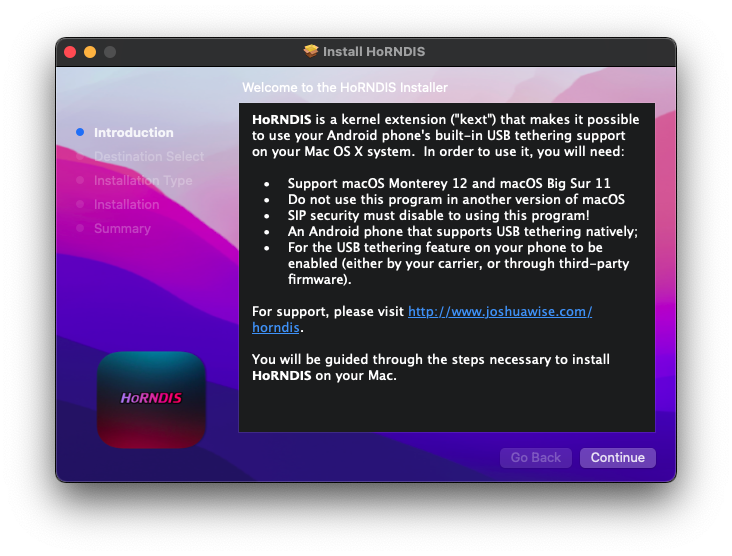Click the 'Install HoRNDIS' window title

tap(374, 51)
